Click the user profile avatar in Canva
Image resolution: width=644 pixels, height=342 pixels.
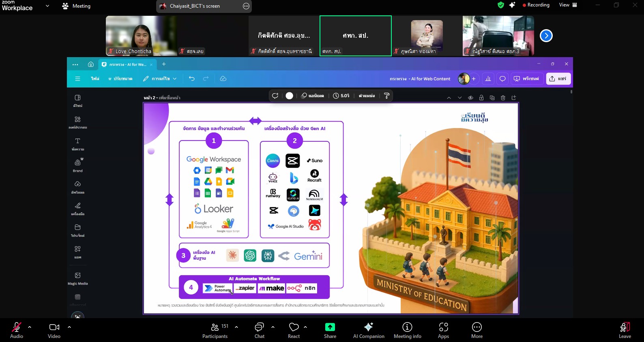(x=464, y=79)
